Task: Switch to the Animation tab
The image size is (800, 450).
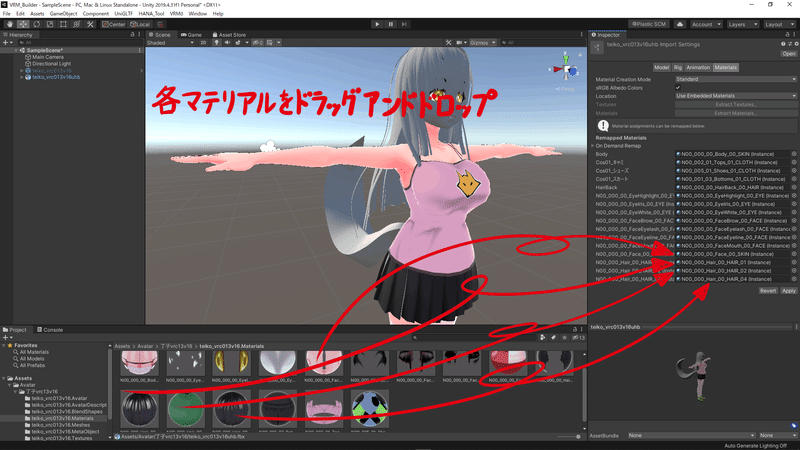Action: [x=698, y=67]
